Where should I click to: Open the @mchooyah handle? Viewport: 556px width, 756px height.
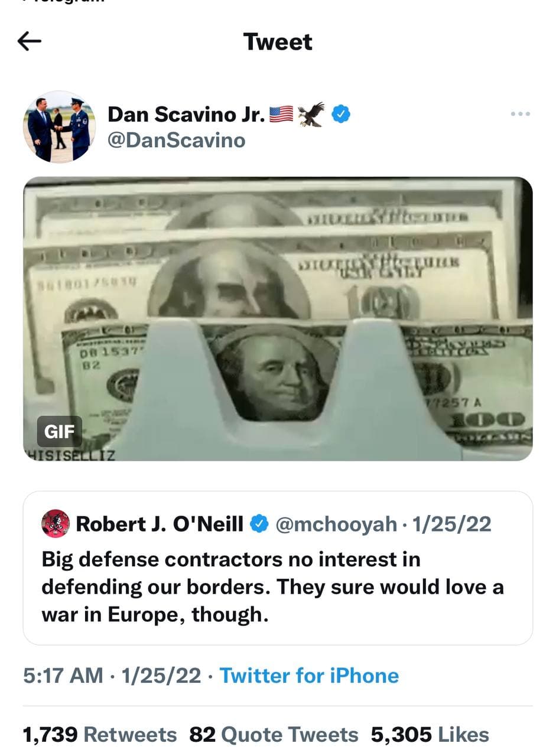337,524
